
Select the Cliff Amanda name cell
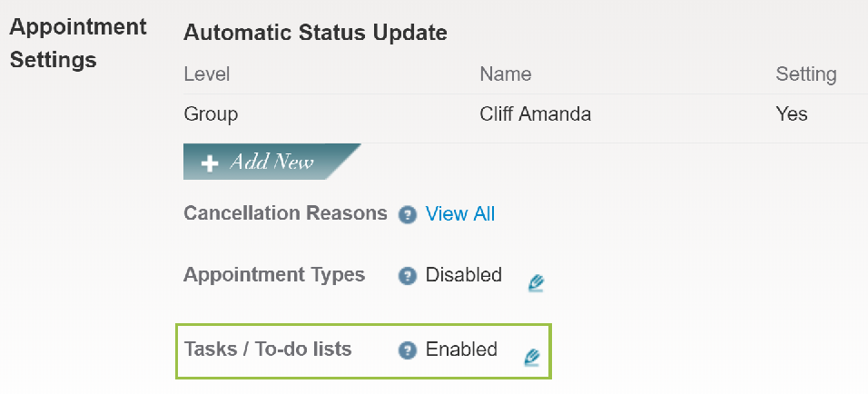pyautogui.click(x=537, y=114)
